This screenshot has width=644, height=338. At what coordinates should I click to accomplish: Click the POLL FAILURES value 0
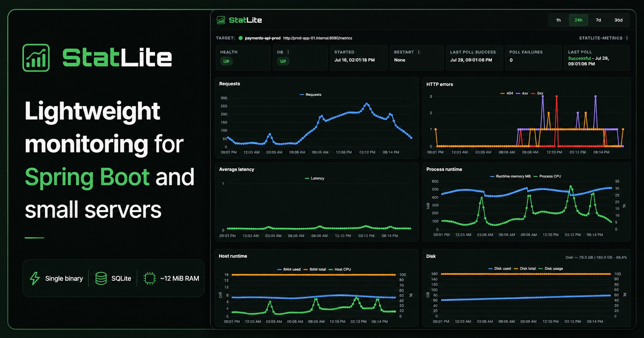(x=511, y=60)
